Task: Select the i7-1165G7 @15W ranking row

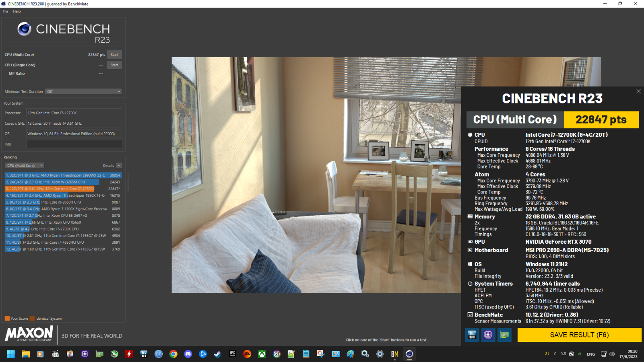Action: (63, 249)
